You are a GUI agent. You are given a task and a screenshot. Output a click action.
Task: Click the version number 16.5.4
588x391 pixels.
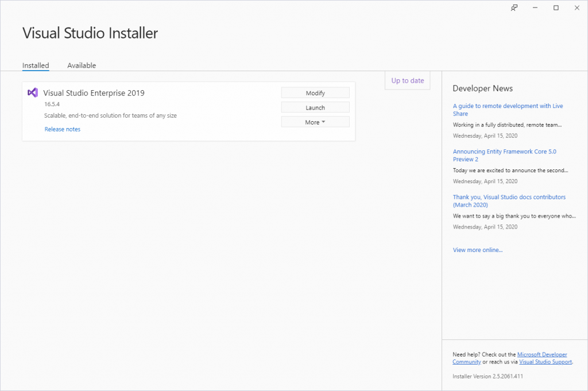(52, 104)
